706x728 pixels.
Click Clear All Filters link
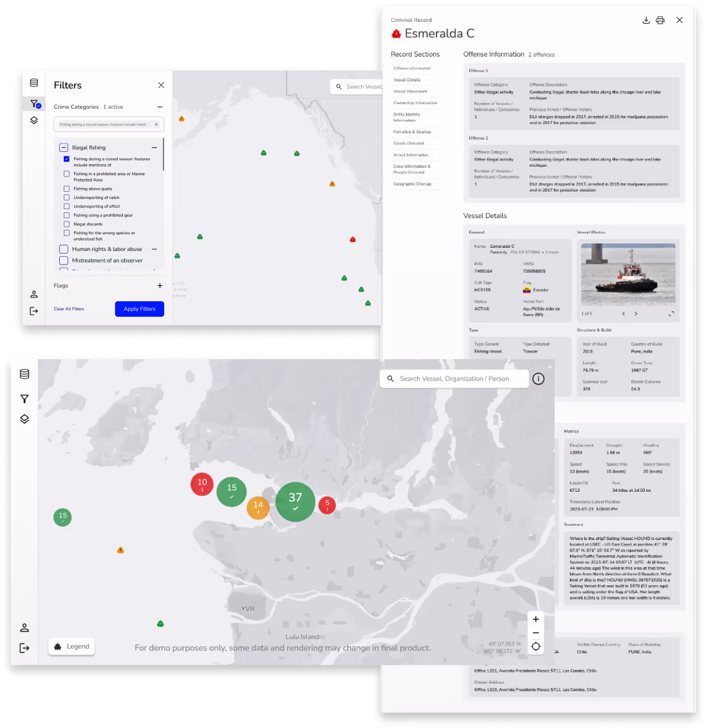coord(69,309)
